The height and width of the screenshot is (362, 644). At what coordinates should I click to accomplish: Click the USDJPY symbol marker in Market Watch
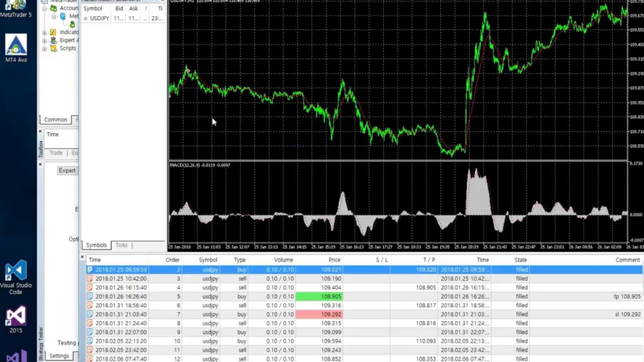pyautogui.click(x=86, y=19)
